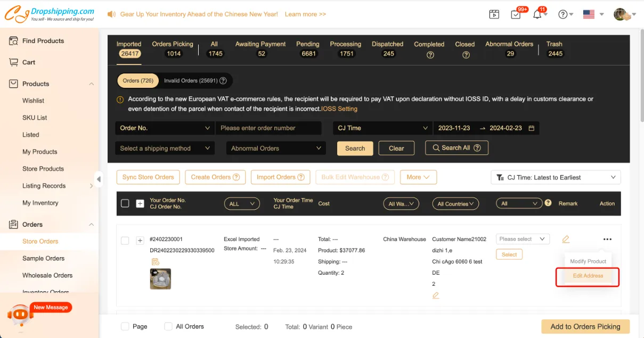
Task: Click the order number input field
Action: click(268, 128)
